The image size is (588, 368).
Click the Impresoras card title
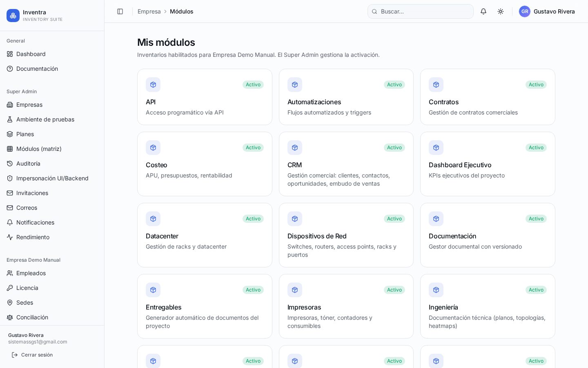coord(304,307)
